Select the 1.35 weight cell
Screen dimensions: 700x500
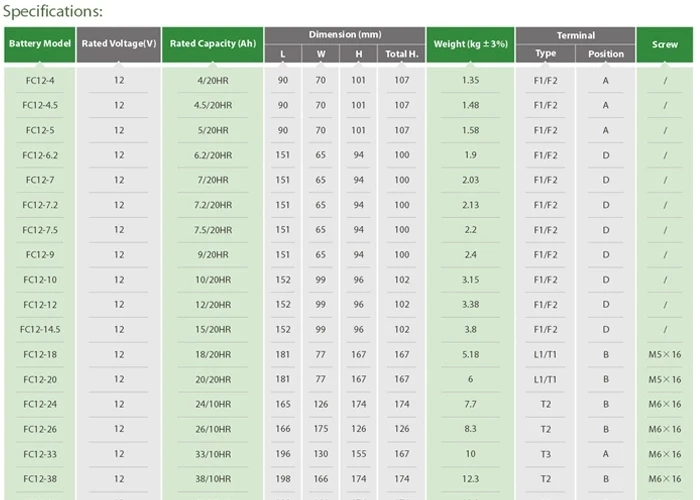click(471, 80)
